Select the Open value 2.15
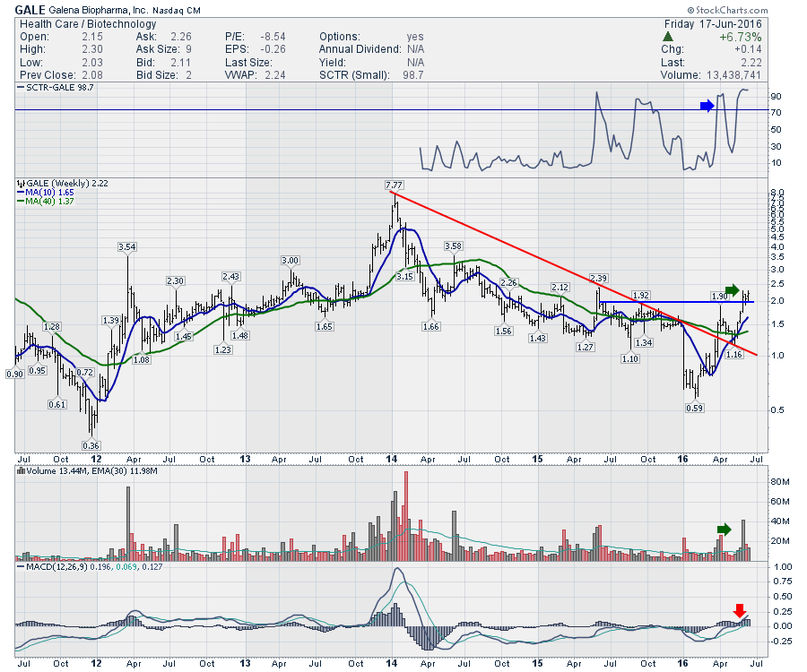This screenshot has width=807, height=672. click(92, 37)
